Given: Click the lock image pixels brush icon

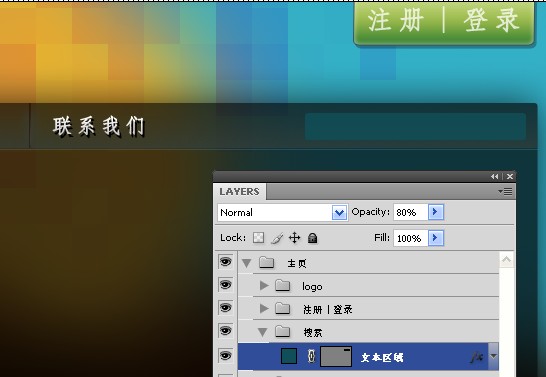Looking at the screenshot, I should (277, 238).
